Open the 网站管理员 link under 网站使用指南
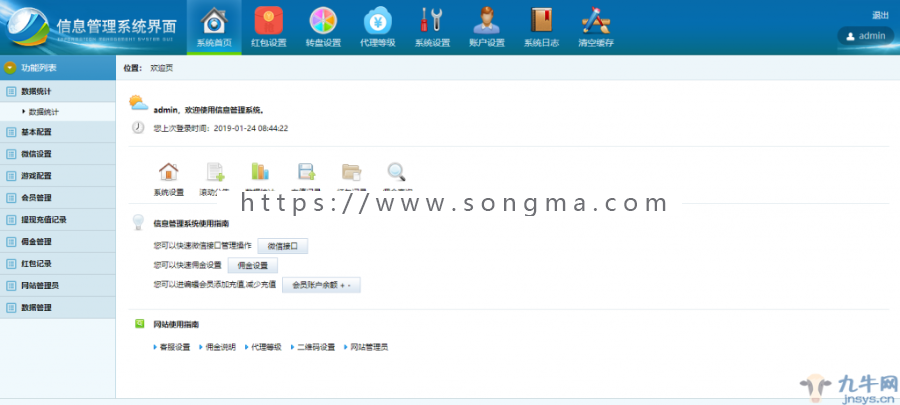The height and width of the screenshot is (405, 900). coord(369,347)
